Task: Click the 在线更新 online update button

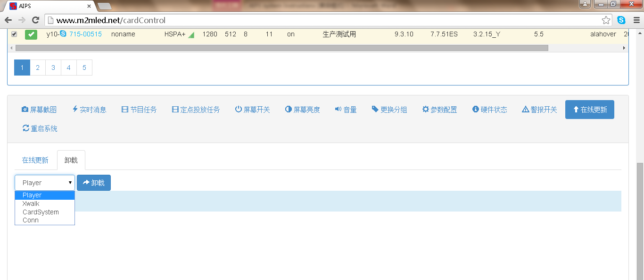Action: 590,110
